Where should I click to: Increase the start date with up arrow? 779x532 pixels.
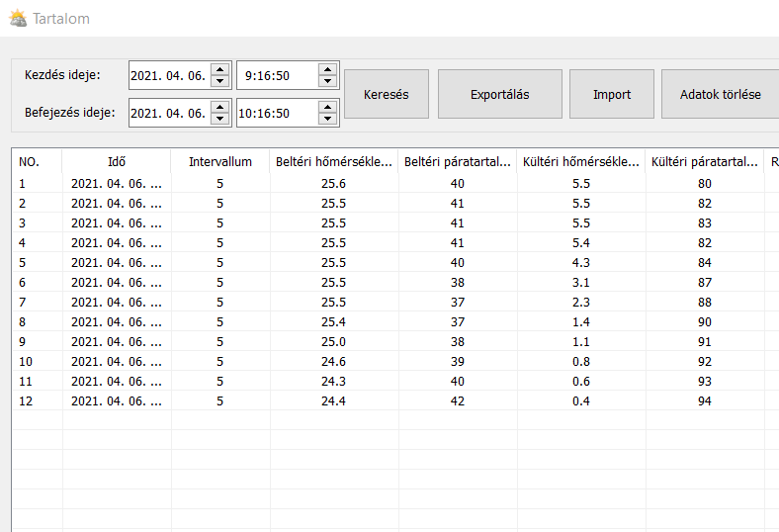click(219, 69)
